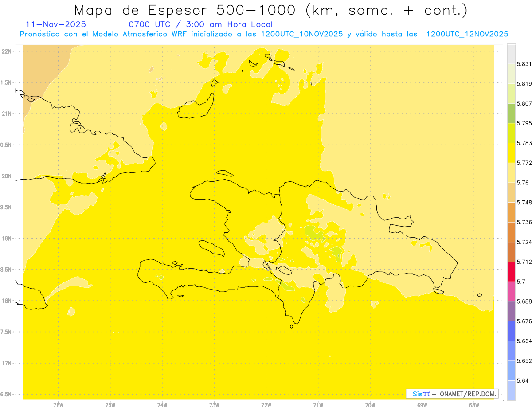Click the green legend swatch between 5.795 and 5.807
Screen dimensions: 532x411
pos(511,113)
